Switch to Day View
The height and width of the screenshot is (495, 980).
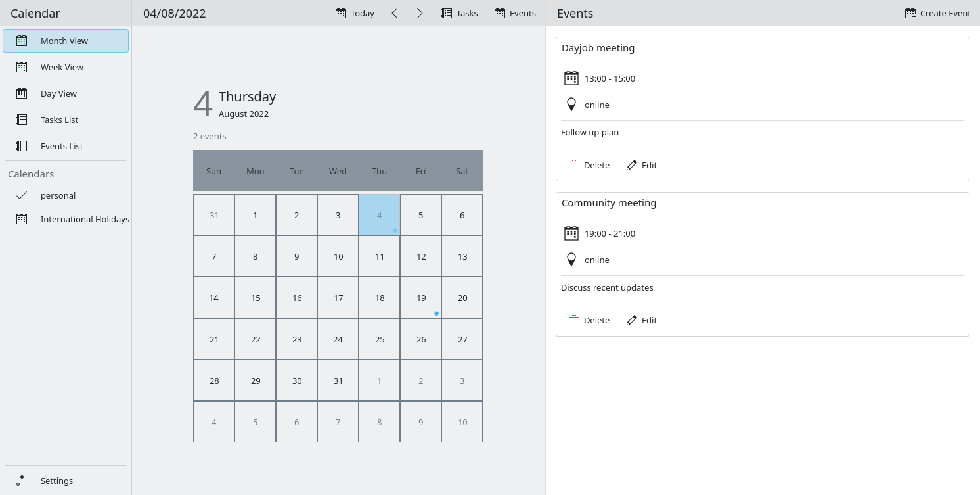pyautogui.click(x=58, y=93)
